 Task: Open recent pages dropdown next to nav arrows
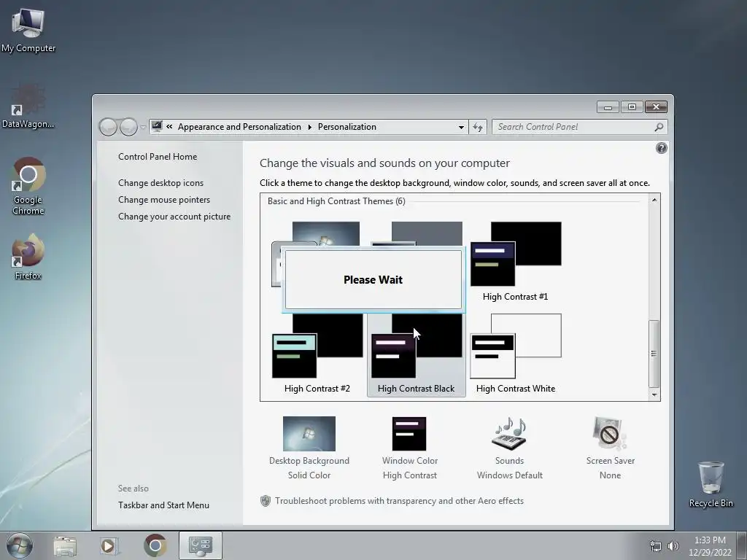(143, 128)
